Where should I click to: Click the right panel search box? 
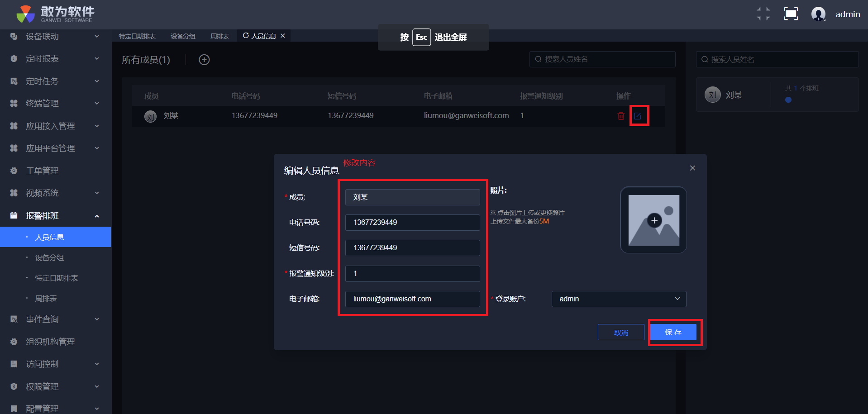777,59
